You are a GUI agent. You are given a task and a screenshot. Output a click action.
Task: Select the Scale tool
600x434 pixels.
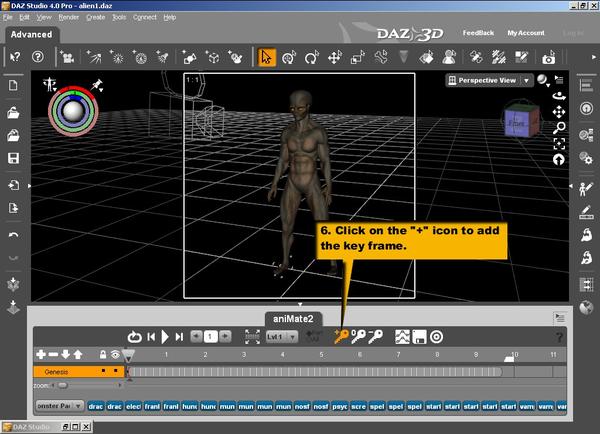(x=357, y=57)
